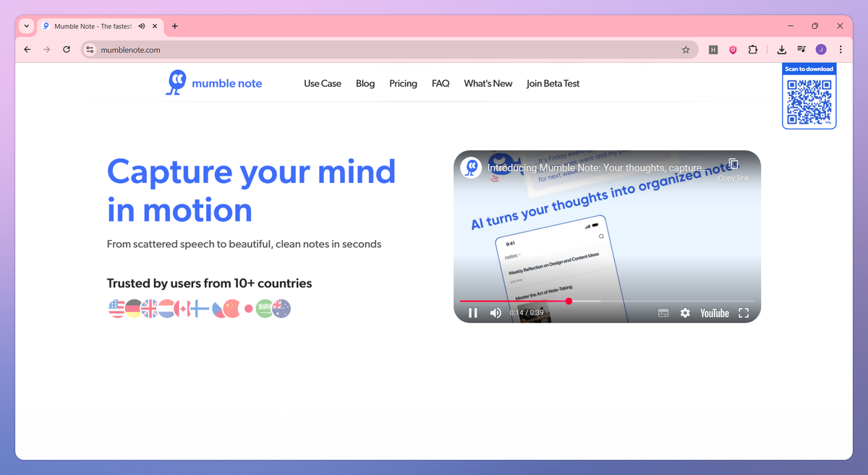
Task: Toggle video subtitles/captions
Action: tap(663, 313)
